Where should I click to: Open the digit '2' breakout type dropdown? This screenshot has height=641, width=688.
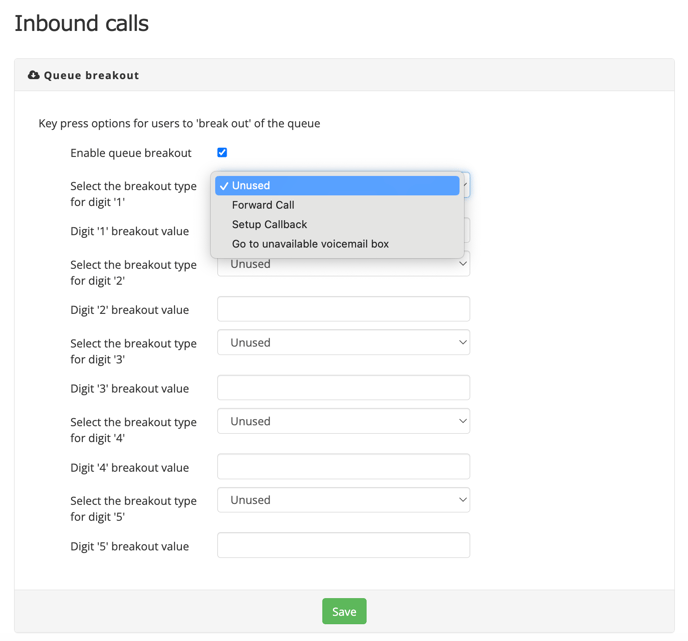point(344,264)
